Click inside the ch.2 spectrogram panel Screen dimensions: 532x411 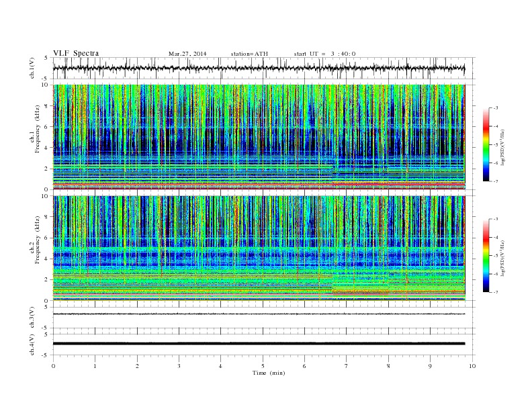coord(259,248)
